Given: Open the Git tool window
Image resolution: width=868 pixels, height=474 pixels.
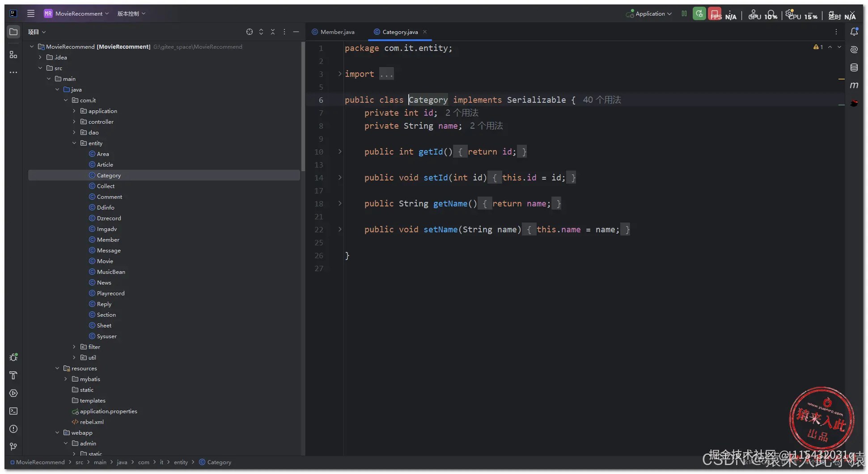Looking at the screenshot, I should (x=13, y=447).
